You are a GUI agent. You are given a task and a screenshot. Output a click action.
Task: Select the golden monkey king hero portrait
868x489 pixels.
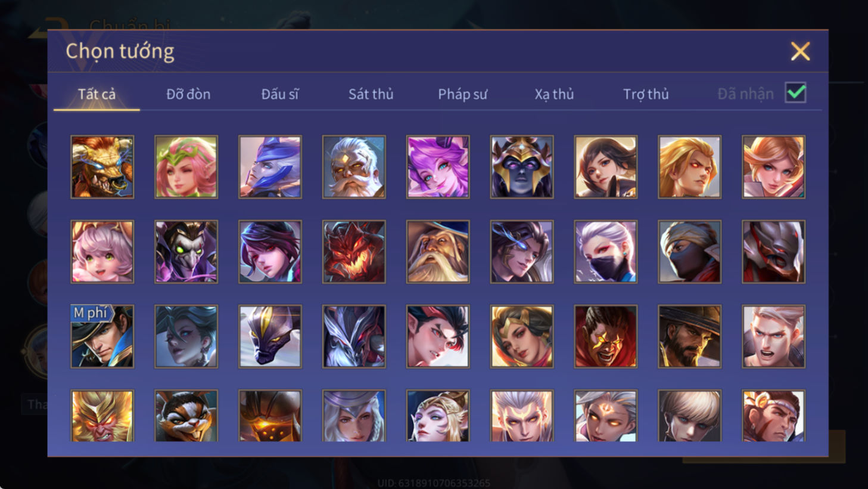click(102, 416)
